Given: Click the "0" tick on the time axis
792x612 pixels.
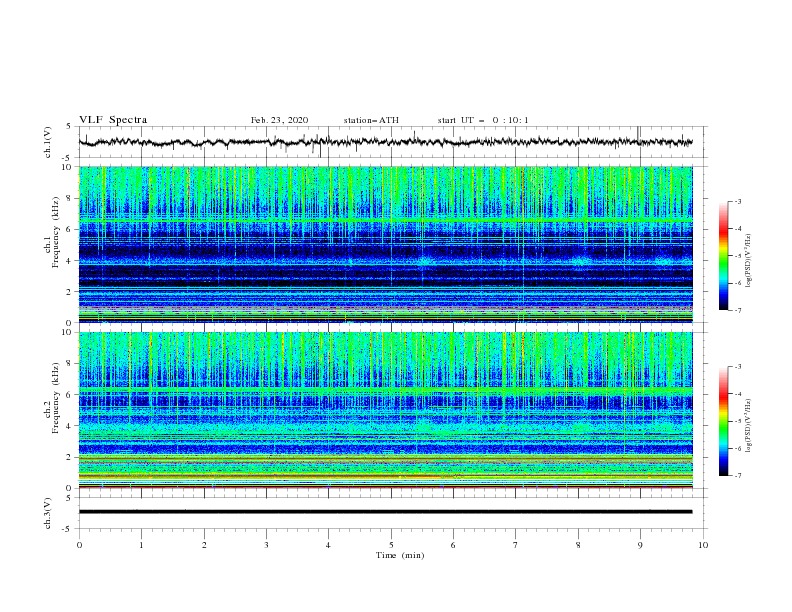Looking at the screenshot, I should 79,545.
